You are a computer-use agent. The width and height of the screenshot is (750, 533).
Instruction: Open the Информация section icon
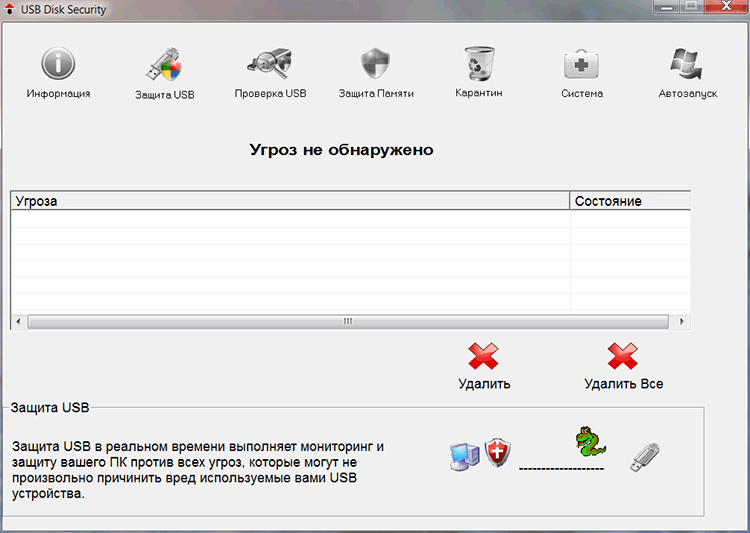coord(58,64)
